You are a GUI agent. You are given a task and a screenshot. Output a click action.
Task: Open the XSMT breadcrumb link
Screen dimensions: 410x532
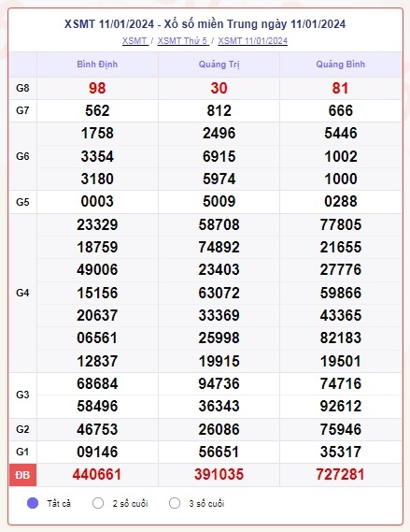pyautogui.click(x=134, y=41)
